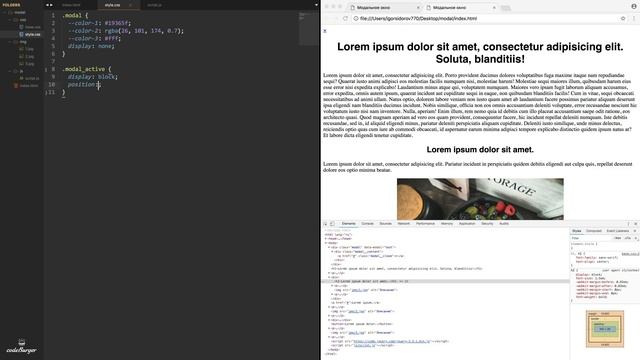640x360 pixels.
Task: Click the --color-1 value #19365f in editor
Action: 116,23
